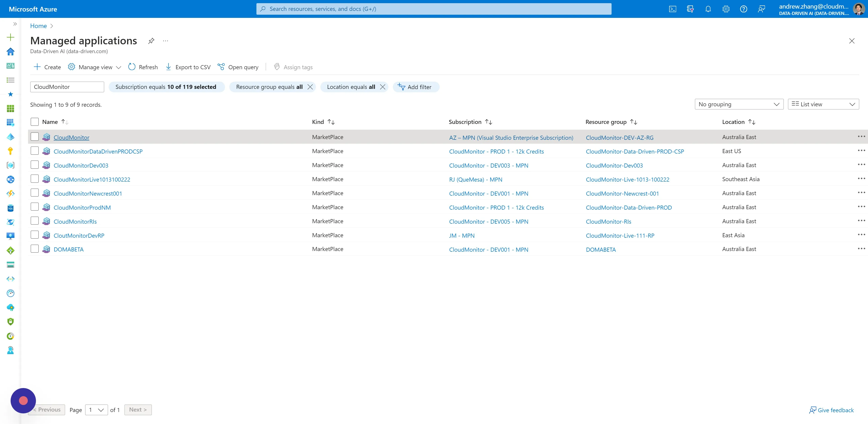
Task: Sort by the Kind column
Action: point(323,122)
